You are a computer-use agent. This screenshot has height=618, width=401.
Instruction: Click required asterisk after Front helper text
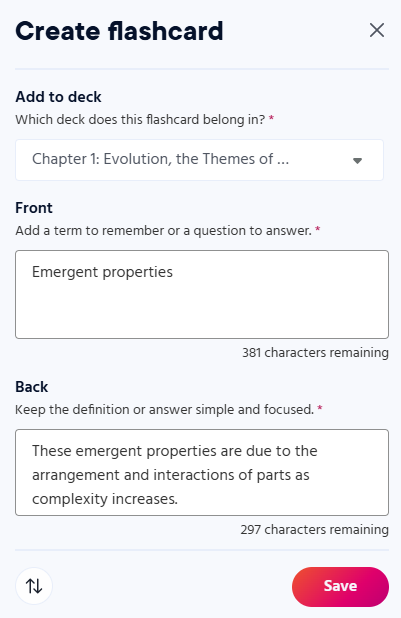(x=318, y=229)
